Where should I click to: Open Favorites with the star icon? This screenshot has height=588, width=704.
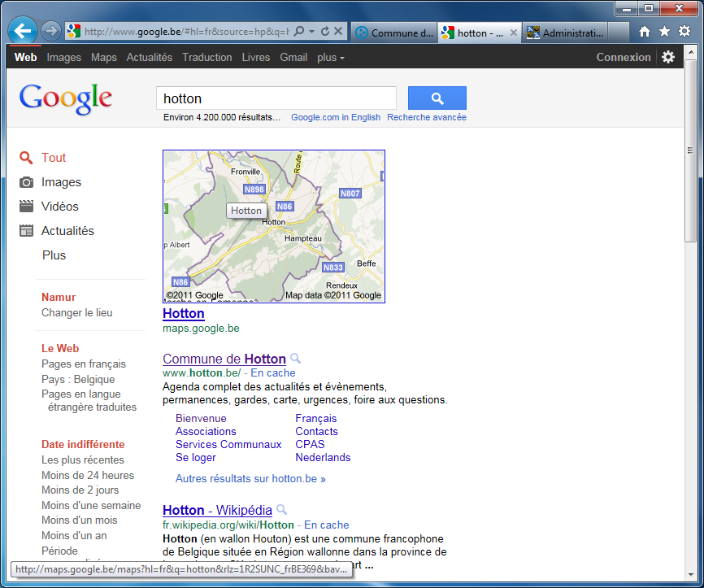[664, 32]
